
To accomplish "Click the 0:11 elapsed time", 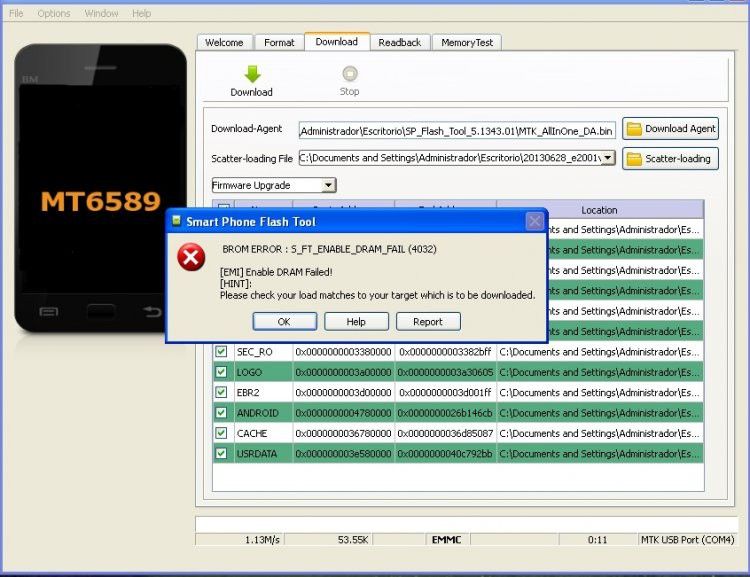I will pyautogui.click(x=597, y=540).
